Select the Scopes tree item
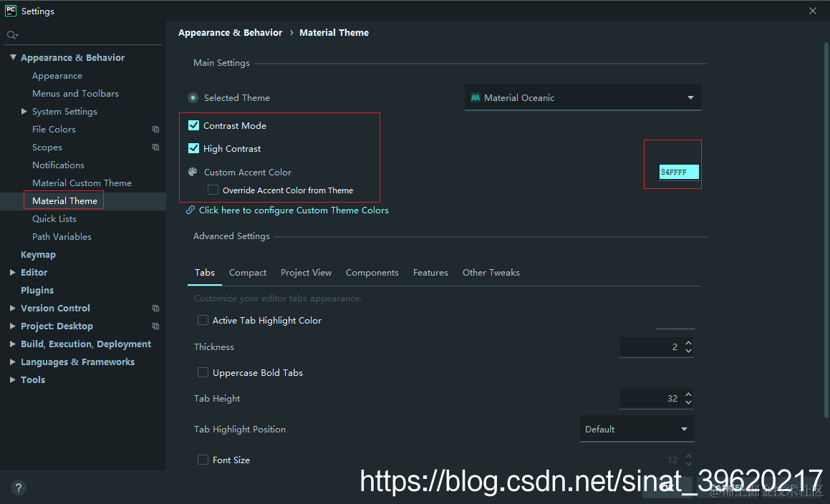The image size is (830, 504). 47,147
